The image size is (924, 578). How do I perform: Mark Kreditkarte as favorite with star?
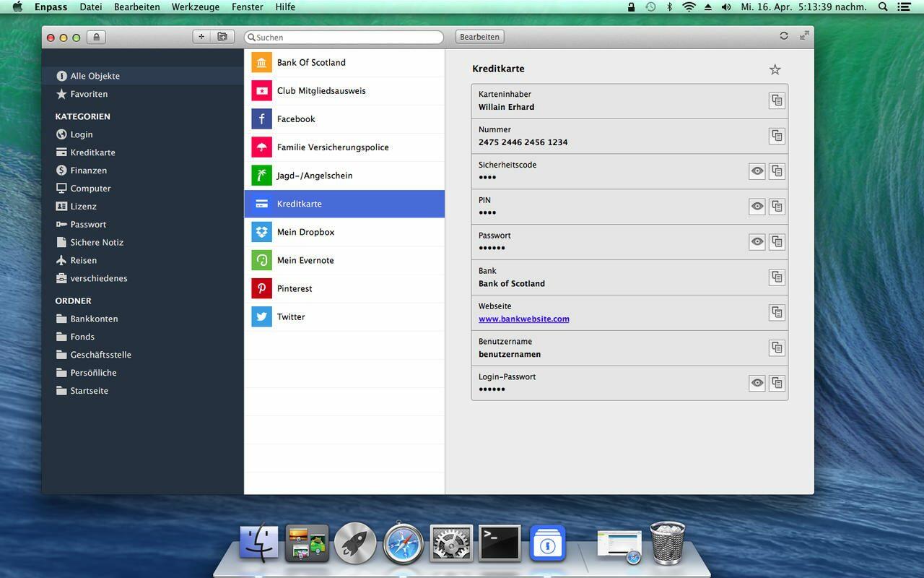click(775, 69)
